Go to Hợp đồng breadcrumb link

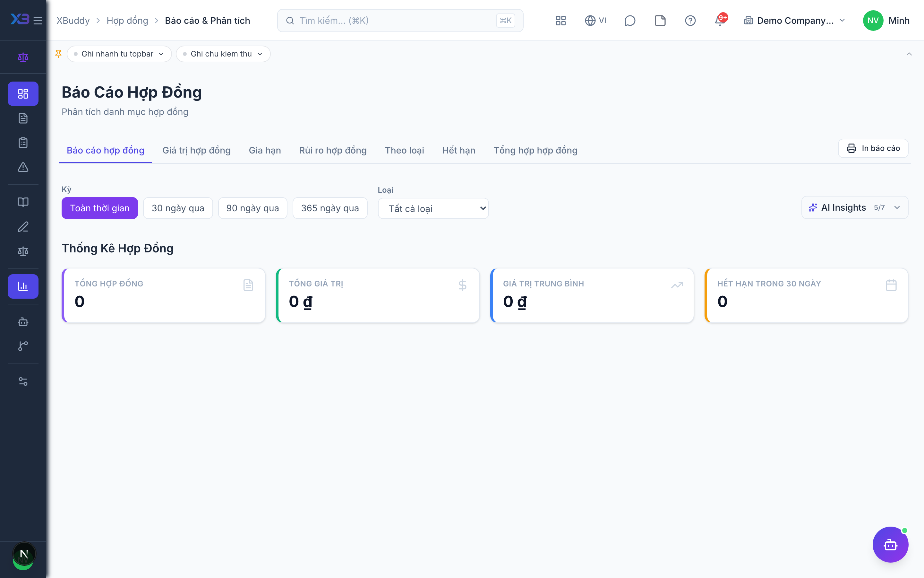[x=127, y=20]
